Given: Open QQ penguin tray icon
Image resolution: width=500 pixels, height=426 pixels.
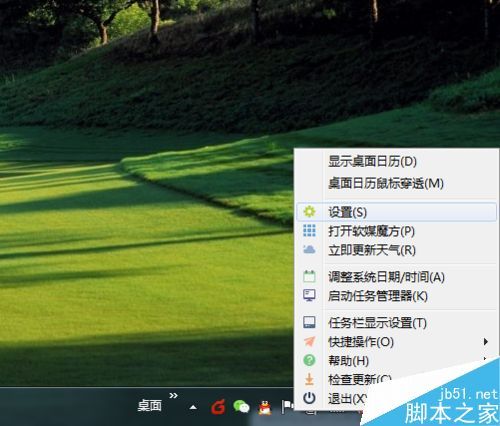Looking at the screenshot, I should (x=265, y=407).
